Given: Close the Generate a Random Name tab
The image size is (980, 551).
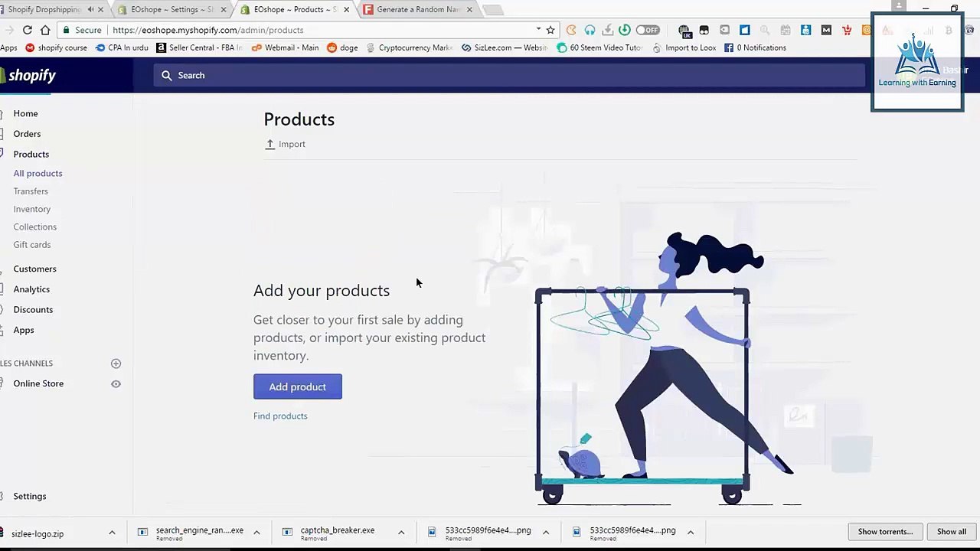Looking at the screenshot, I should pyautogui.click(x=469, y=10).
